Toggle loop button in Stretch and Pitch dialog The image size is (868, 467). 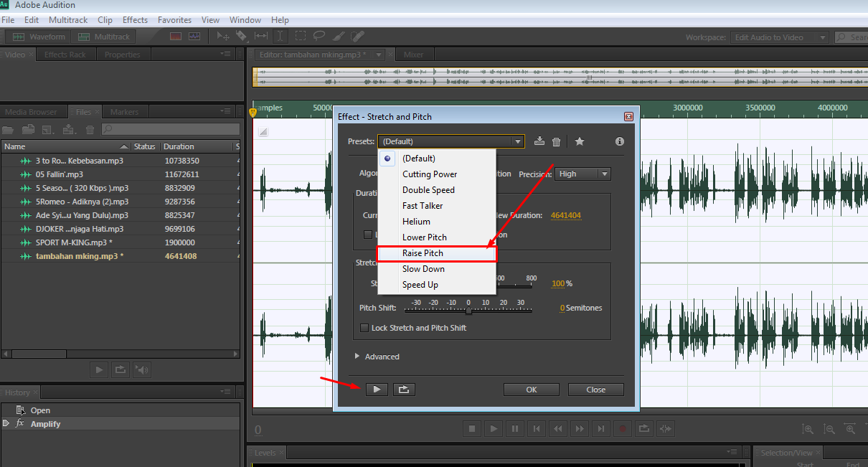coord(404,390)
